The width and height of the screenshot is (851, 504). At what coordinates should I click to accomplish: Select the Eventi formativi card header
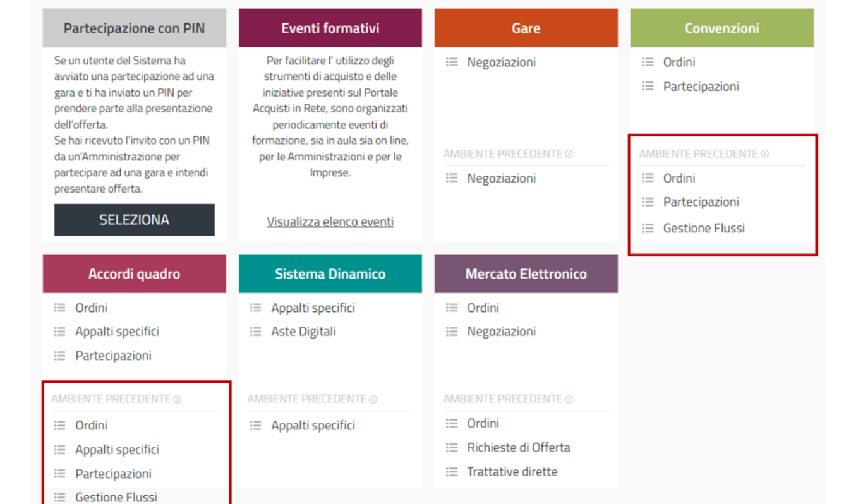pyautogui.click(x=330, y=28)
